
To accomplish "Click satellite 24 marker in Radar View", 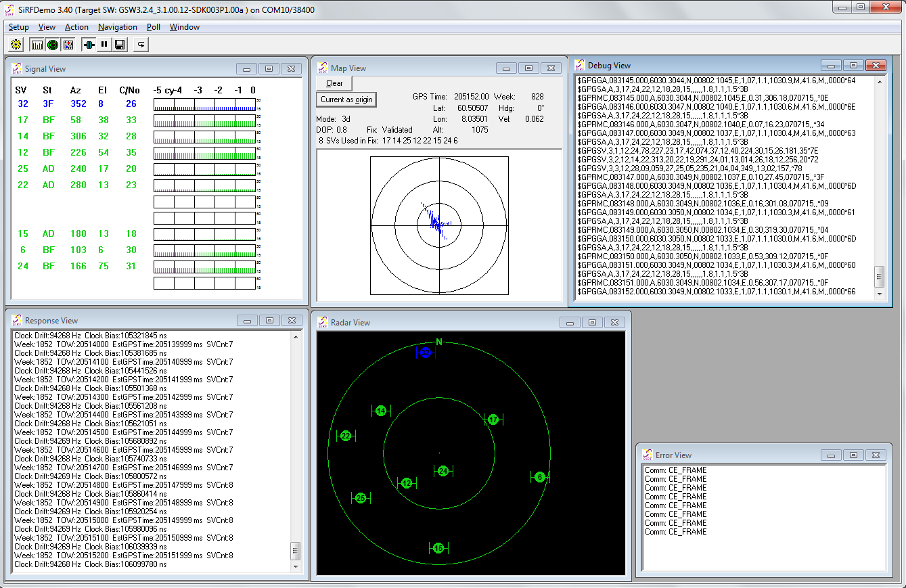I will click(443, 471).
